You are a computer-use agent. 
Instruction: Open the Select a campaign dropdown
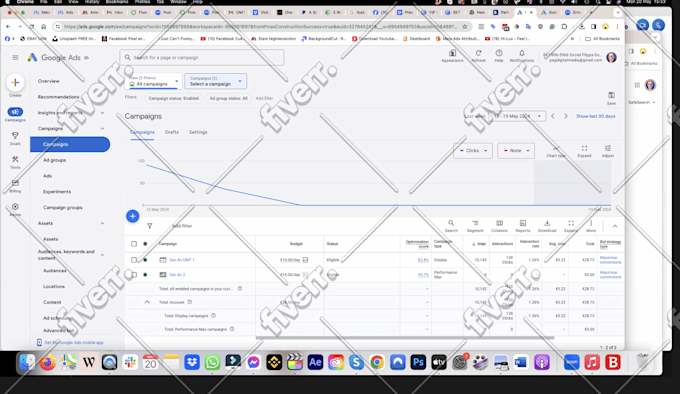click(x=216, y=81)
